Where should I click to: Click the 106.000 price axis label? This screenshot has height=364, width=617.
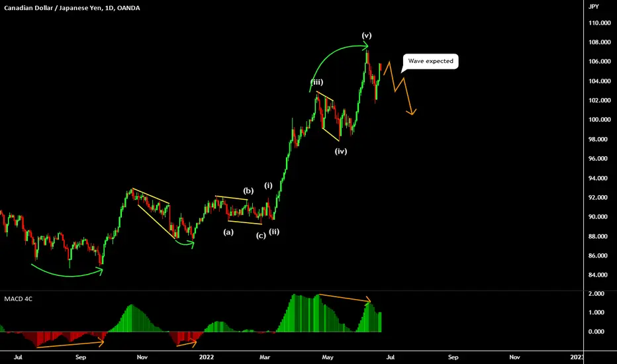tap(599, 62)
